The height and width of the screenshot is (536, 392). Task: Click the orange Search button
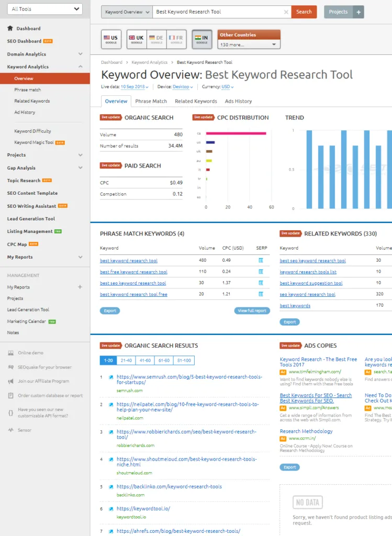pos(304,12)
